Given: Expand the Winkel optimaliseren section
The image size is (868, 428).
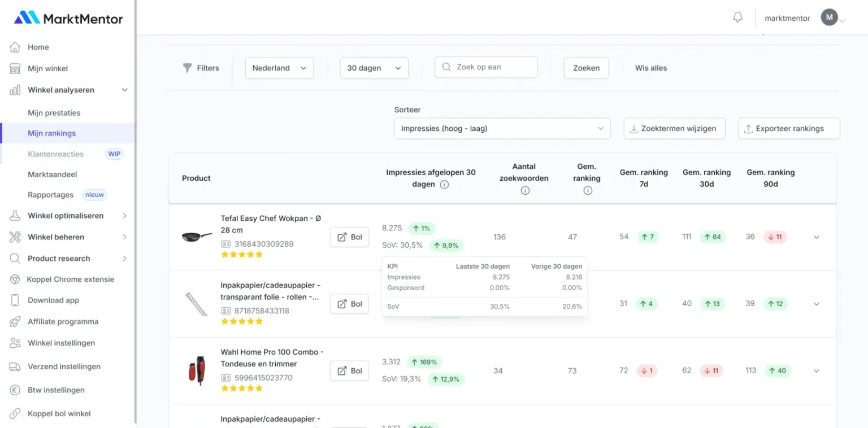Looking at the screenshot, I should (125, 216).
